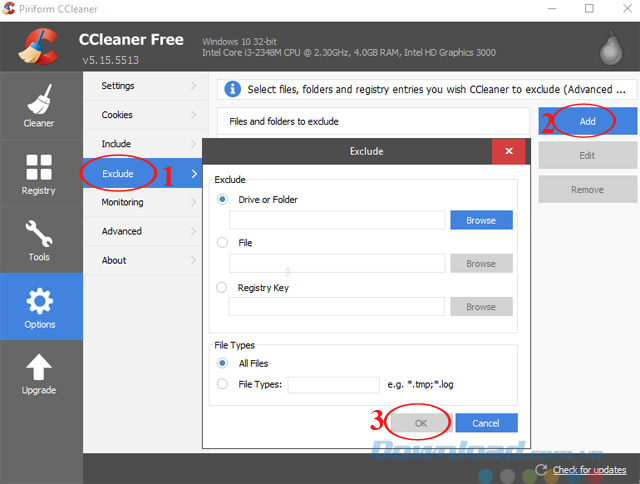640x484 pixels.
Task: Select the Exclude options page
Action: pos(143,173)
